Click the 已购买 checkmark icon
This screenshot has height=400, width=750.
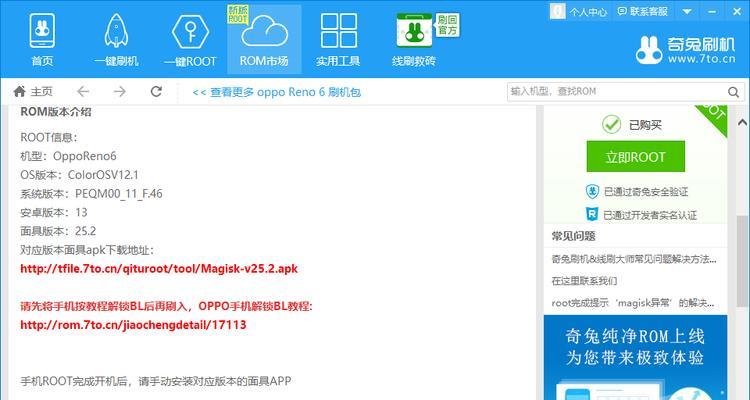point(611,124)
